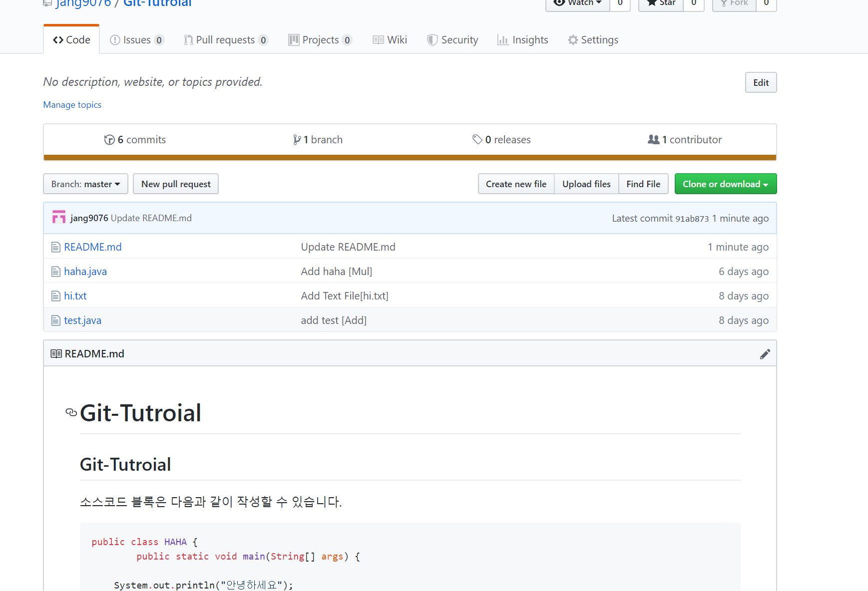Image resolution: width=868 pixels, height=591 pixels.
Task: Open latest commit message Update README.md
Action: click(x=151, y=218)
